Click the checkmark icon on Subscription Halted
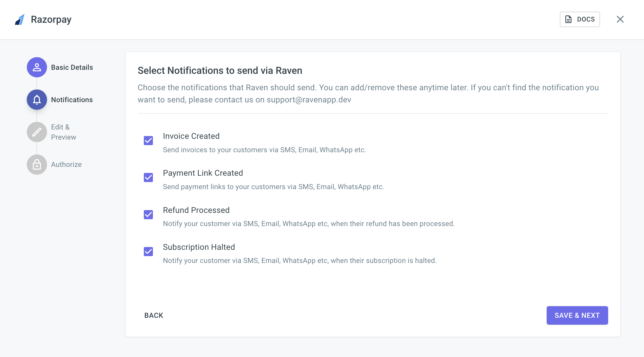644x357 pixels. pyautogui.click(x=148, y=251)
